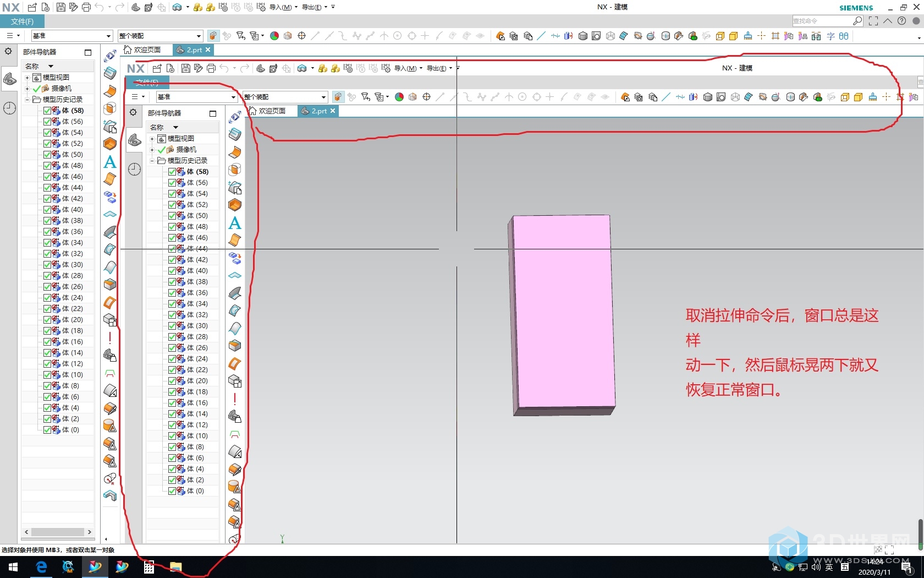Uncheck 体 (20) in the outer part navigator
The width and height of the screenshot is (924, 578).
47,320
